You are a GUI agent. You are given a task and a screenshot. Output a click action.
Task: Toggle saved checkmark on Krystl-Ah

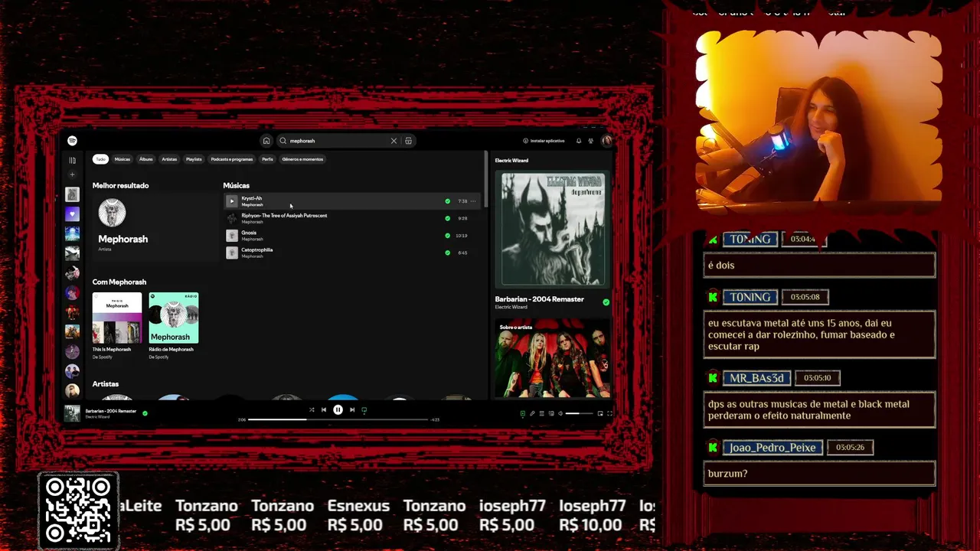[x=448, y=201]
